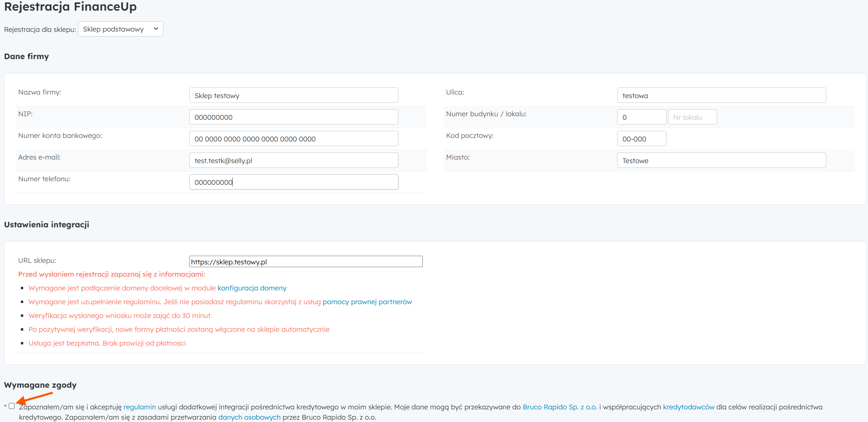
Task: Click the 'Rejestracja FinanceUp' page heading
Action: pos(70,7)
